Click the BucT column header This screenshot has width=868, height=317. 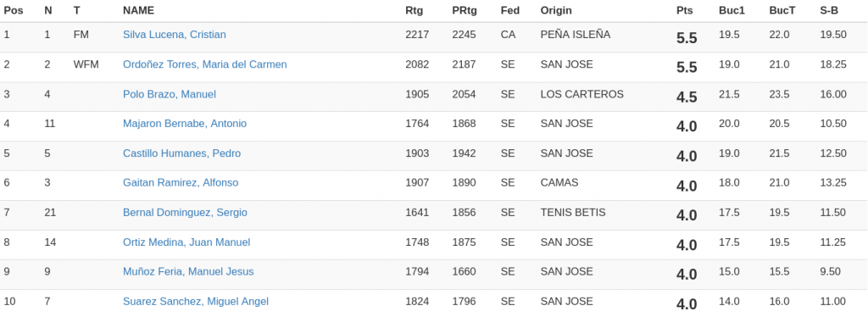click(x=782, y=10)
